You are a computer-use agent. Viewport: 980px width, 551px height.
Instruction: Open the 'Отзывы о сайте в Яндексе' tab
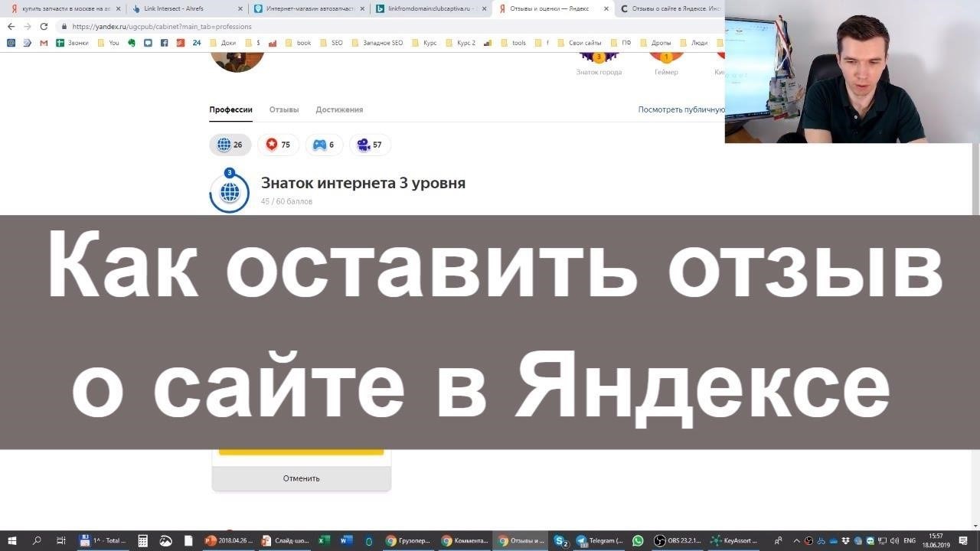[670, 9]
